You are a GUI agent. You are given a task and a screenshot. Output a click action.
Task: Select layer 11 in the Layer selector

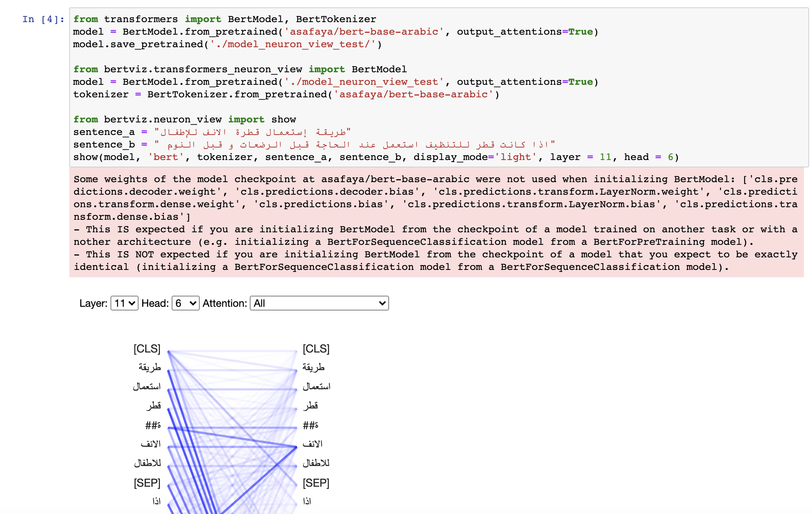point(124,303)
